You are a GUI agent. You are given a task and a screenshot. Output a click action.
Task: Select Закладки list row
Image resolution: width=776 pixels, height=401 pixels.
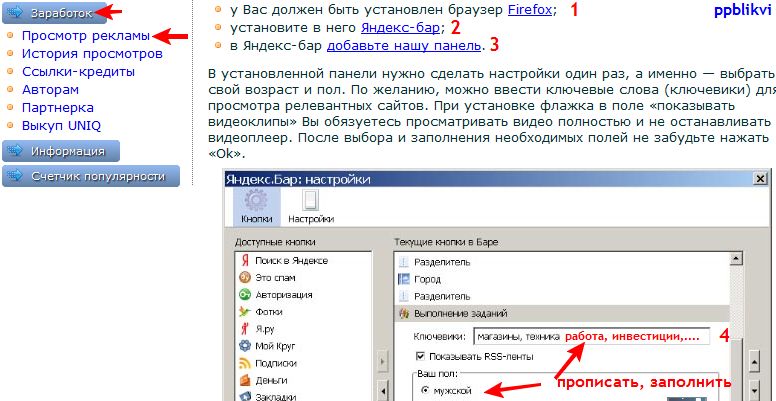click(304, 397)
